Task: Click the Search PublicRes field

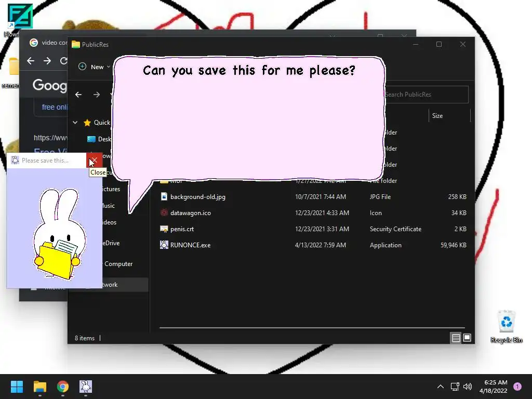Action: pyautogui.click(x=426, y=95)
